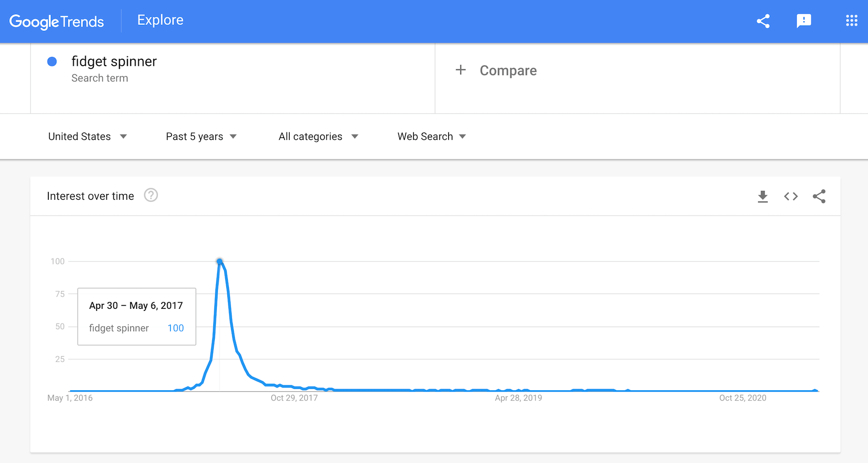868x463 pixels.
Task: Click the blue fidget spinner color dot
Action: click(x=52, y=61)
